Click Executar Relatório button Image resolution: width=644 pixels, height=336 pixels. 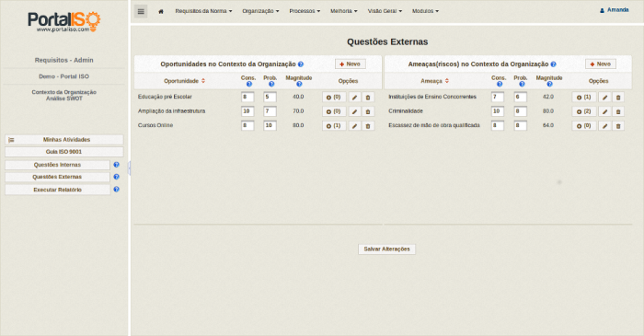(57, 190)
